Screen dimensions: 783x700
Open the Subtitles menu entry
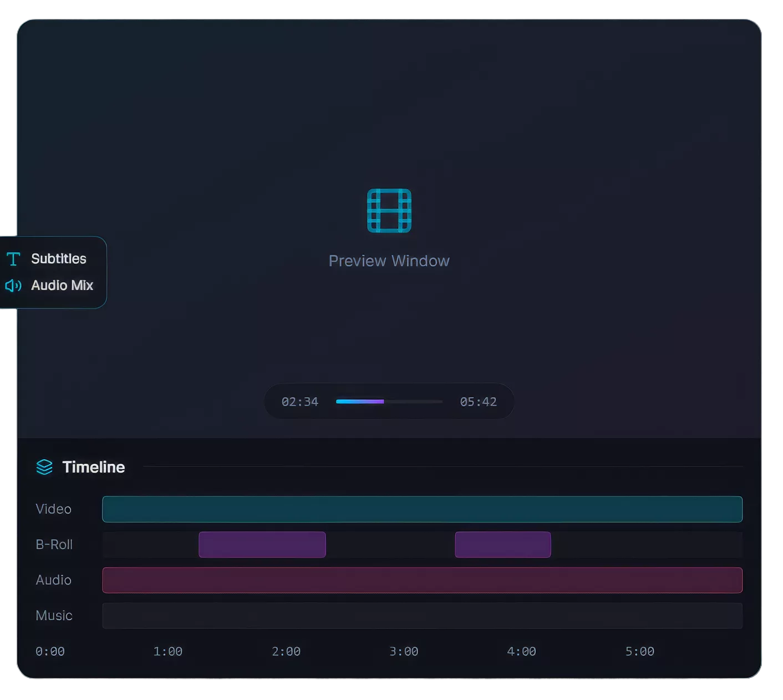tap(58, 259)
